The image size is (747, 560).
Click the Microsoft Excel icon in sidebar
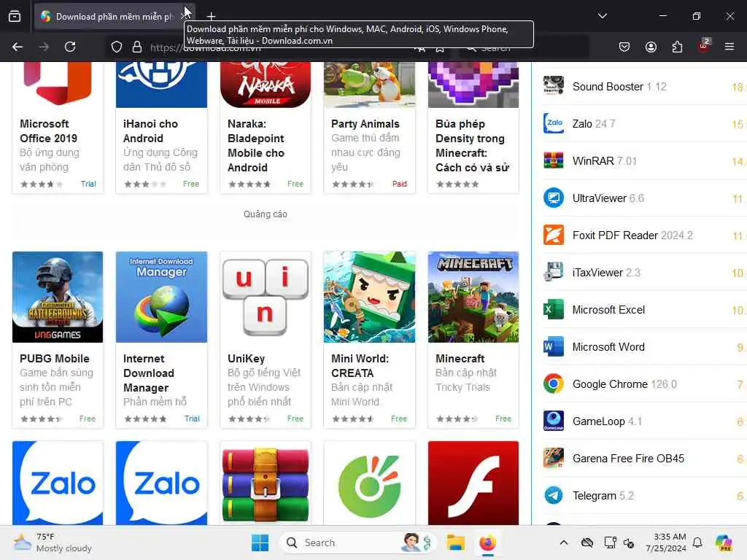tap(554, 309)
